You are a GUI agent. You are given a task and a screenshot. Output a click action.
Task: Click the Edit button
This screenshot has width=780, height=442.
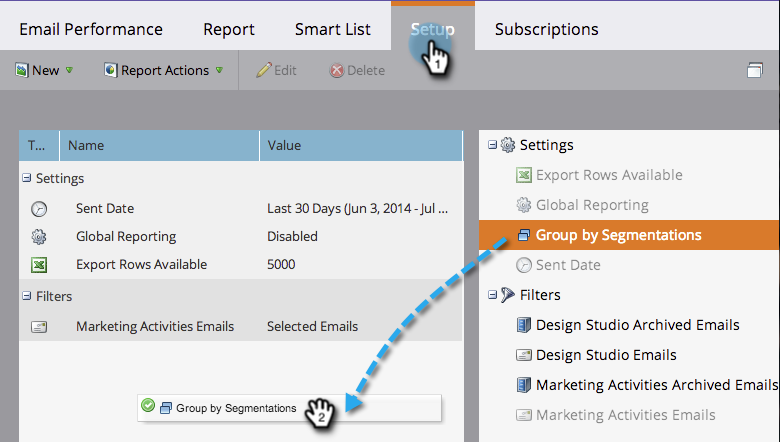pyautogui.click(x=276, y=71)
